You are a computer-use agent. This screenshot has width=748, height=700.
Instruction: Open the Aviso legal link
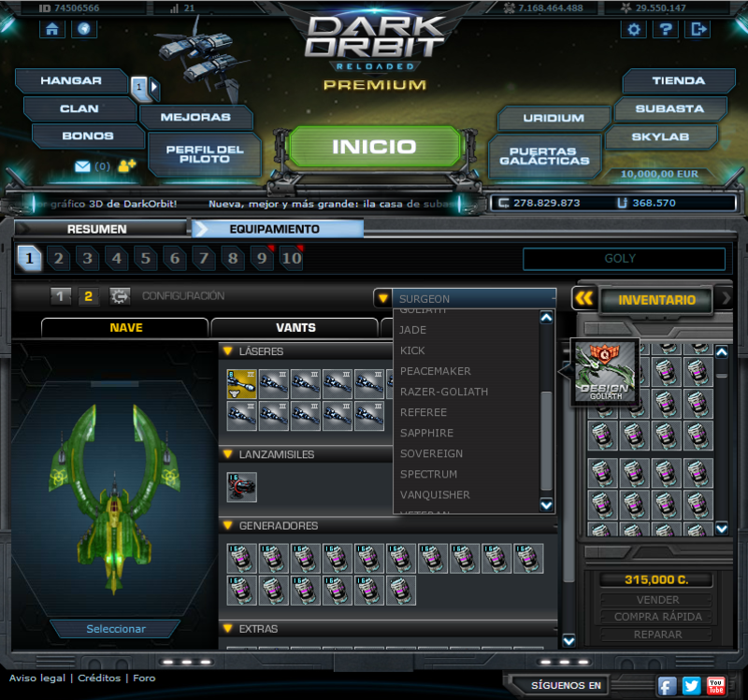click(37, 679)
